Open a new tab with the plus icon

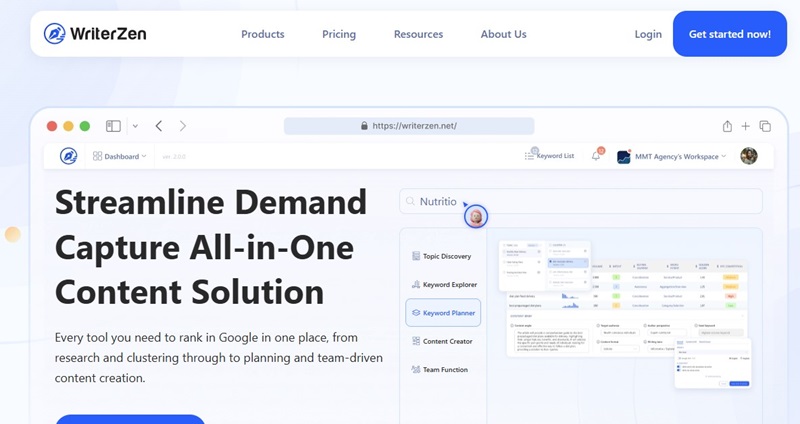click(x=746, y=126)
